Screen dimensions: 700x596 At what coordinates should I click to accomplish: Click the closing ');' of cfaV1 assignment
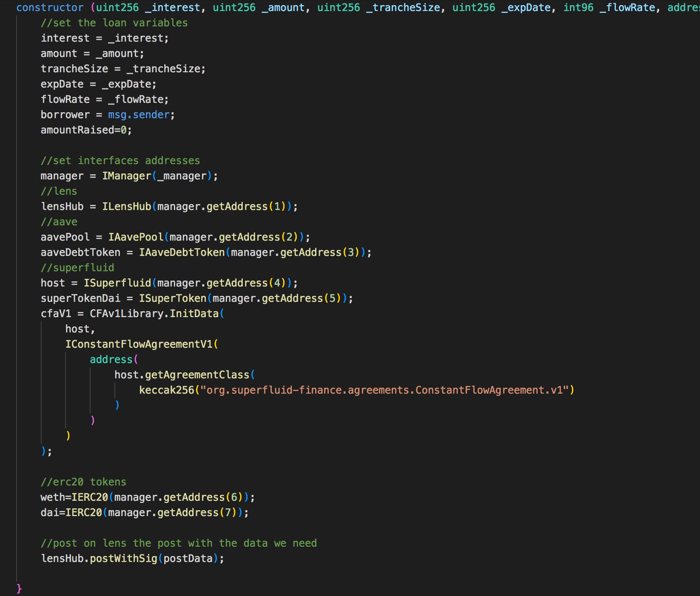47,451
